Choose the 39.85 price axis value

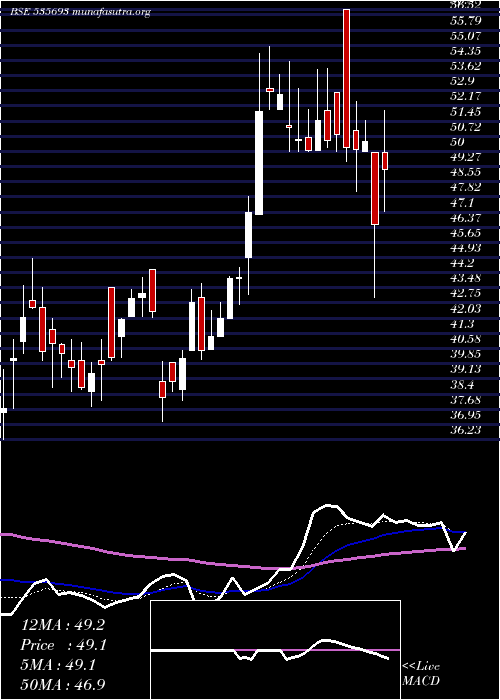[x=465, y=354]
